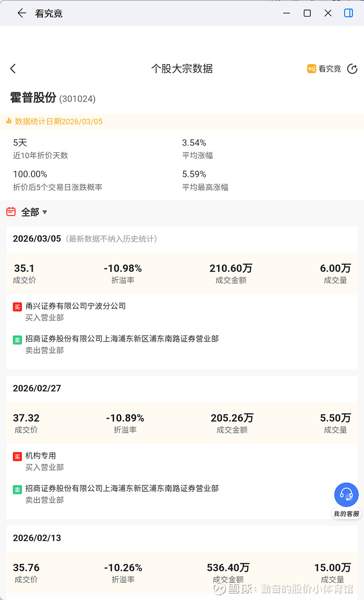Click the 霍普股份 stock name
The height and width of the screenshot is (600, 364).
point(33,97)
